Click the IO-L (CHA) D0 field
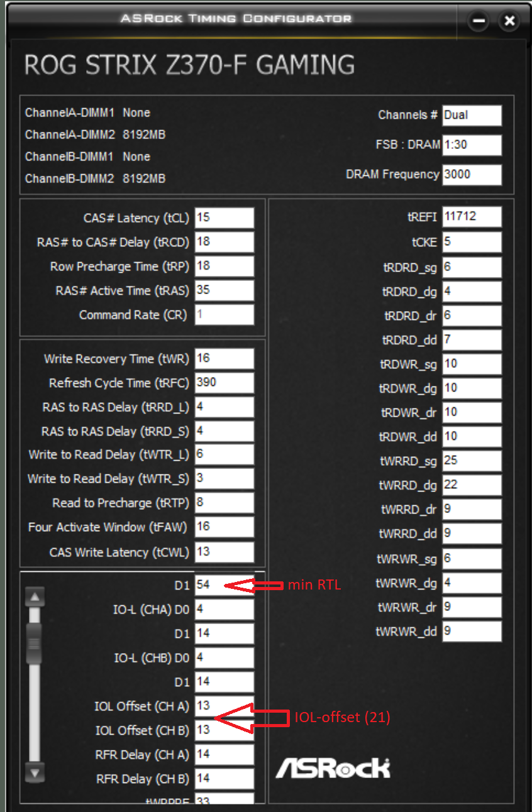This screenshot has height=812, width=532. point(224,610)
